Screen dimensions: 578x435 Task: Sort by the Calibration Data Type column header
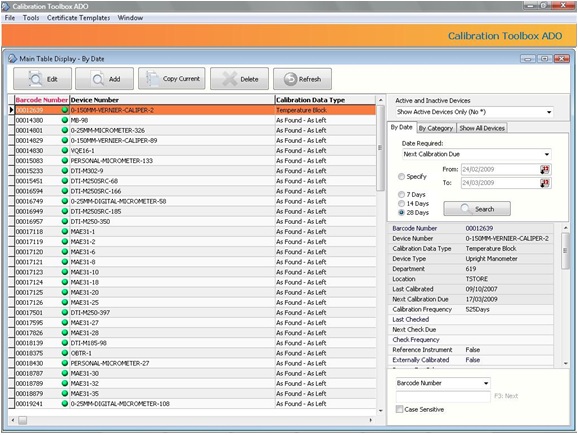point(325,100)
